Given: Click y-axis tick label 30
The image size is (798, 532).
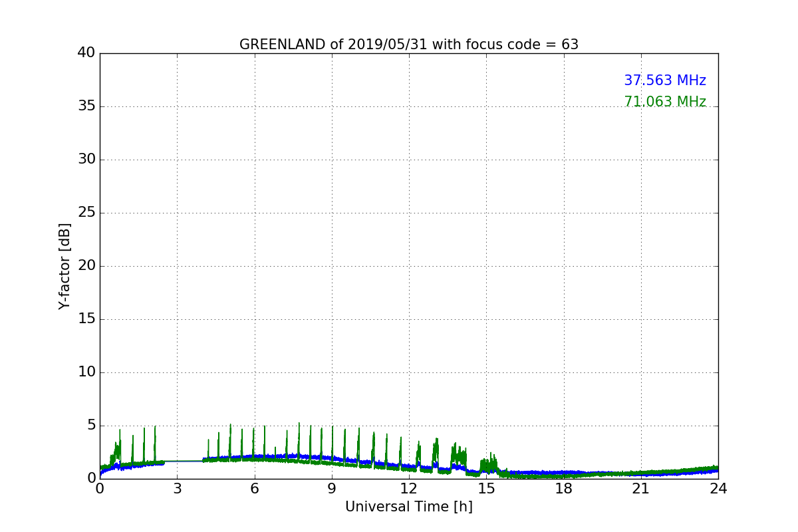Looking at the screenshot, I should 86,160.
